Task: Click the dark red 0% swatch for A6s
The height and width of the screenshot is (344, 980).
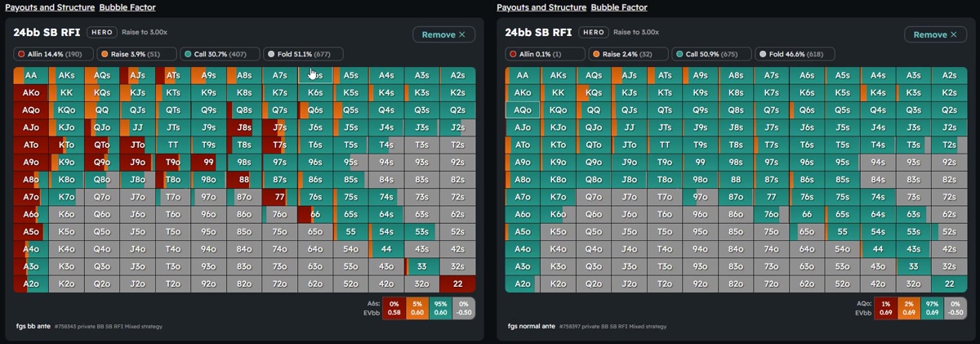Action: 394,306
